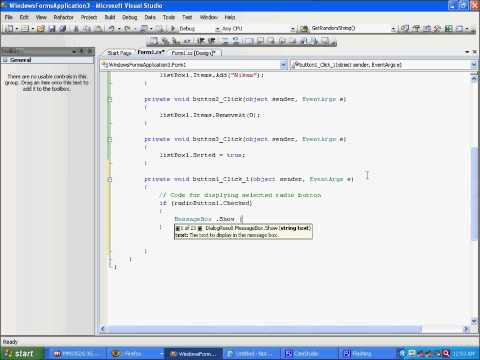Open the Tools menu

coord(169,17)
